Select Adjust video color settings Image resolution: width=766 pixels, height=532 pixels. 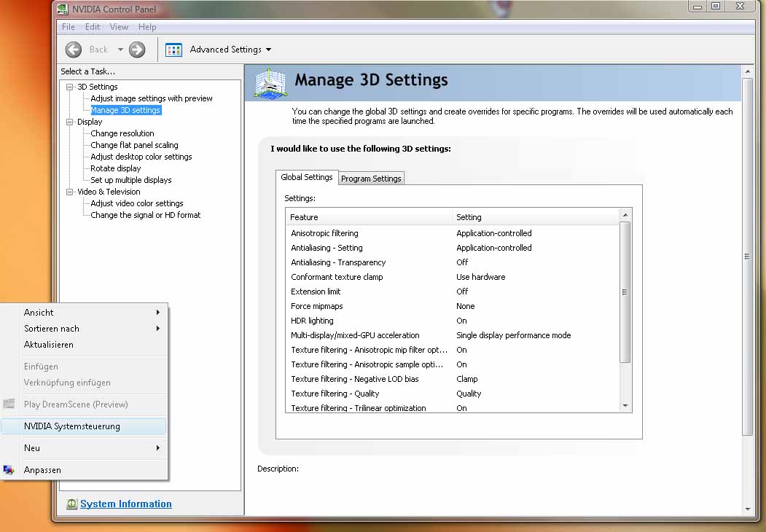pos(137,203)
